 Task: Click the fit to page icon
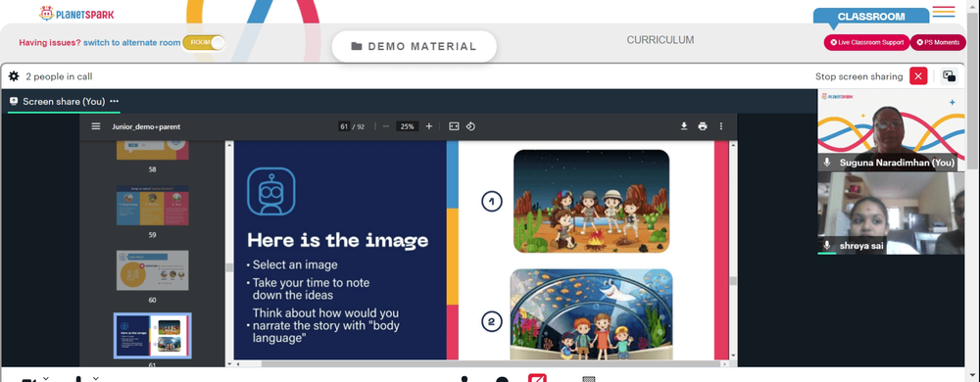pyautogui.click(x=454, y=126)
